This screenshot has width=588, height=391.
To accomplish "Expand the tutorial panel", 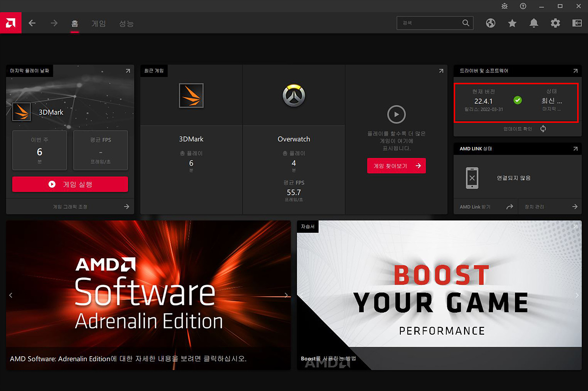I will [x=575, y=227].
